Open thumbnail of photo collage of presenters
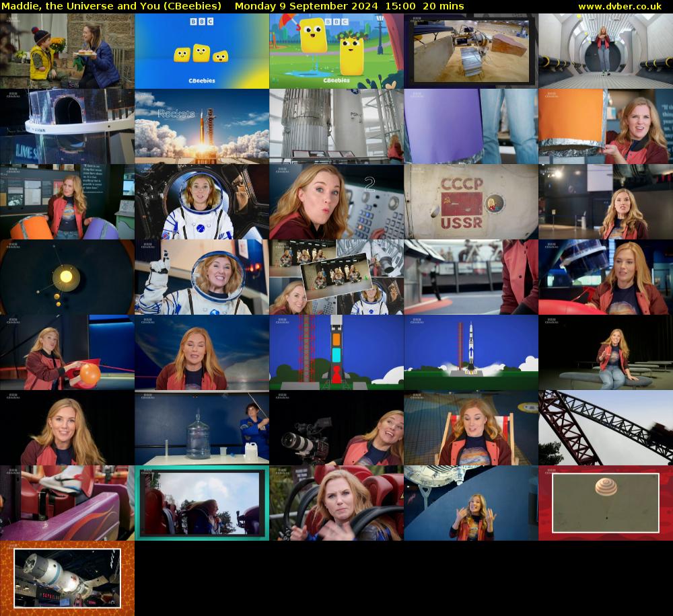The height and width of the screenshot is (616, 673). (336, 277)
